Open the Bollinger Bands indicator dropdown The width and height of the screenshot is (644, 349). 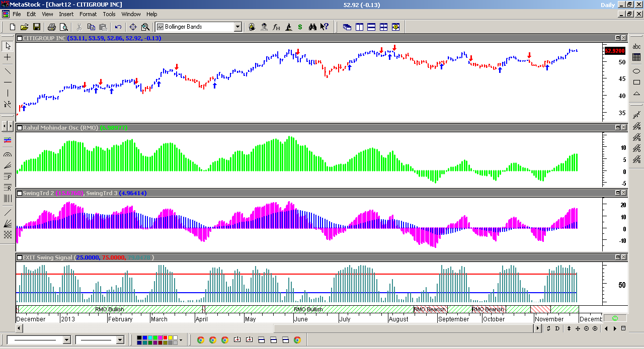(238, 27)
